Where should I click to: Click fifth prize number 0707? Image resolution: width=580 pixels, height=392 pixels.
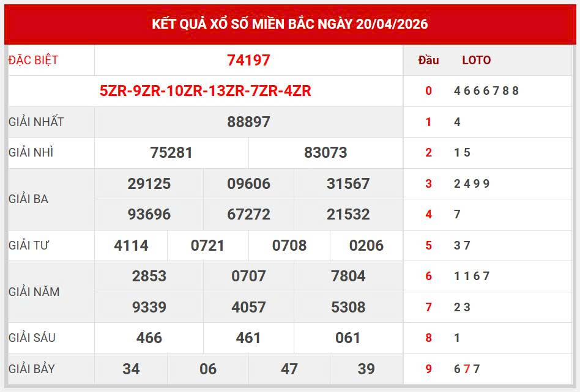(x=247, y=276)
